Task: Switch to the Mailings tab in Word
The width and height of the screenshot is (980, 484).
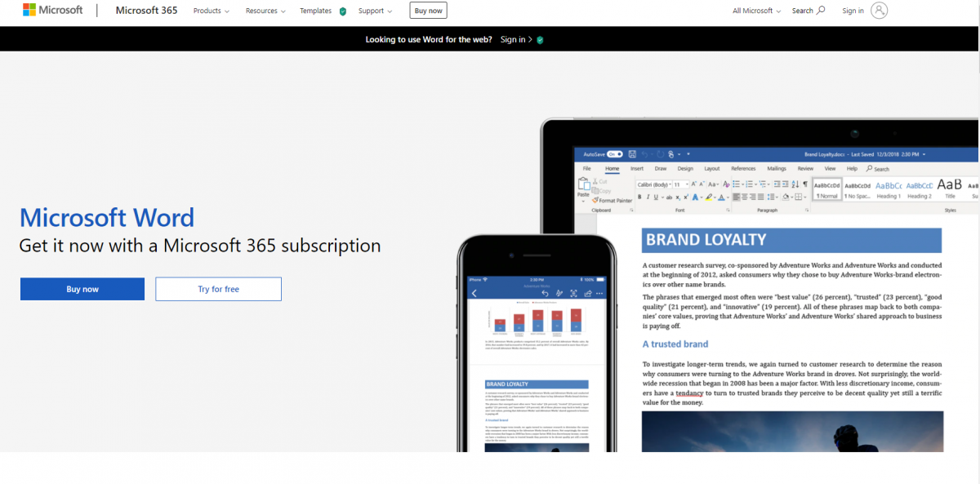Action: tap(777, 168)
